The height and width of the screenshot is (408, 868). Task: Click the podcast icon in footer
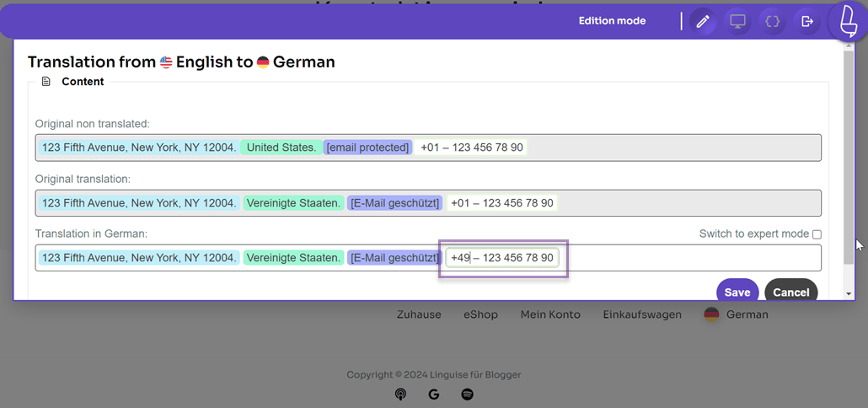(x=400, y=395)
